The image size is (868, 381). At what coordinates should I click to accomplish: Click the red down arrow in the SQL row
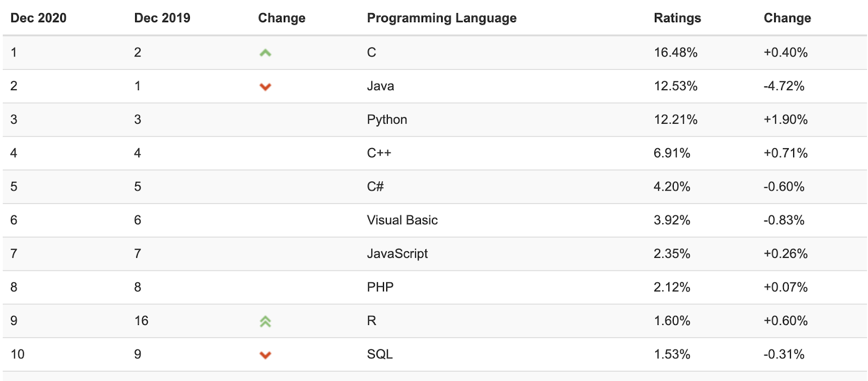pos(265,355)
